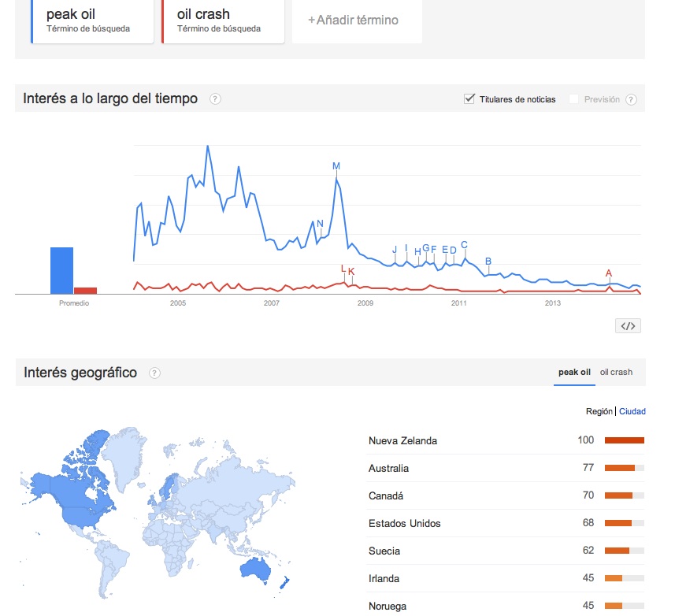Viewport: 675px width, 616px height.
Task: Click the embed code icon below chart
Action: pyautogui.click(x=628, y=326)
